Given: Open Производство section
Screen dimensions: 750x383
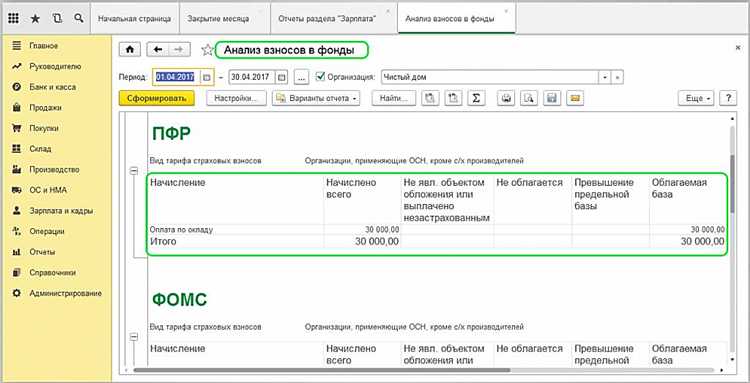Looking at the screenshot, I should [x=54, y=169].
